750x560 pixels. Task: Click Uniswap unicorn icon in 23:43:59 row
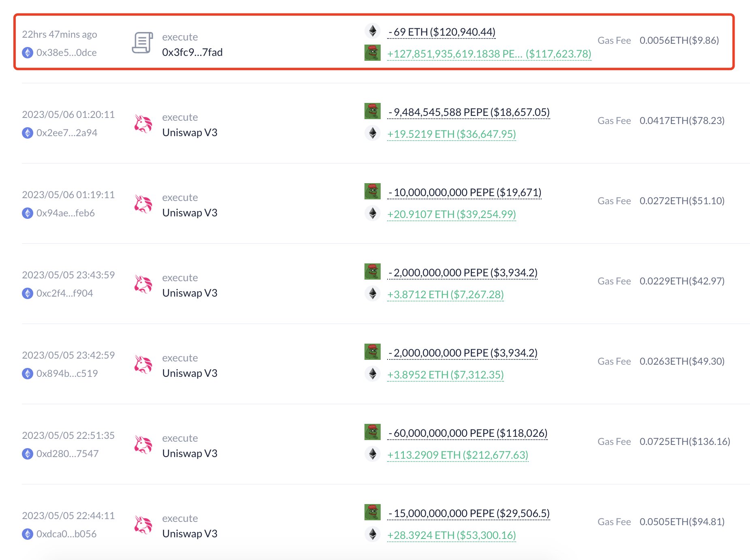pos(143,284)
